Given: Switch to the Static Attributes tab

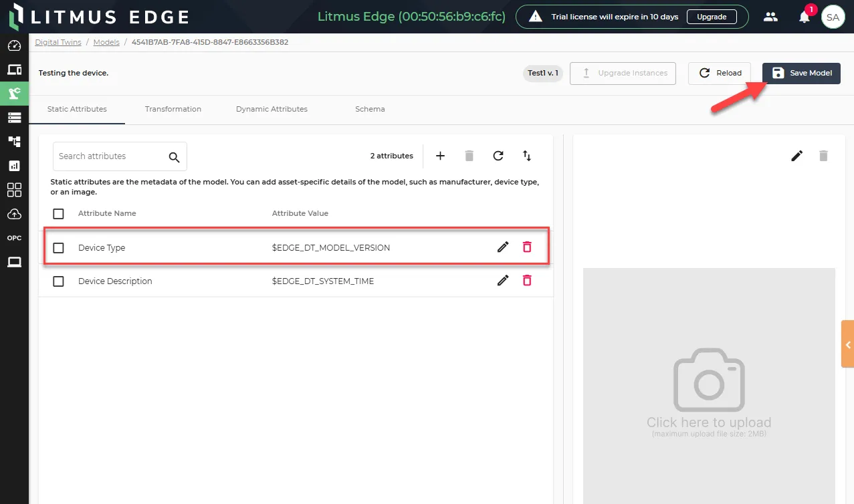Looking at the screenshot, I should pos(77,110).
